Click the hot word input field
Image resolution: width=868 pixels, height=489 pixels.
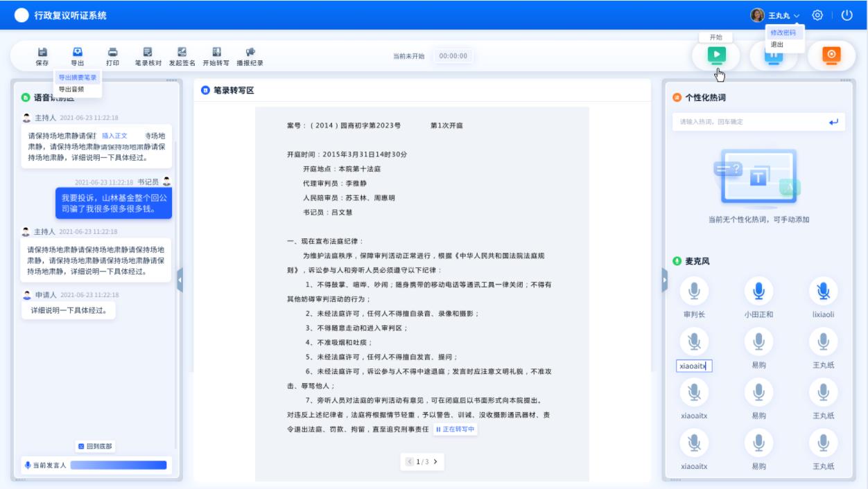749,122
